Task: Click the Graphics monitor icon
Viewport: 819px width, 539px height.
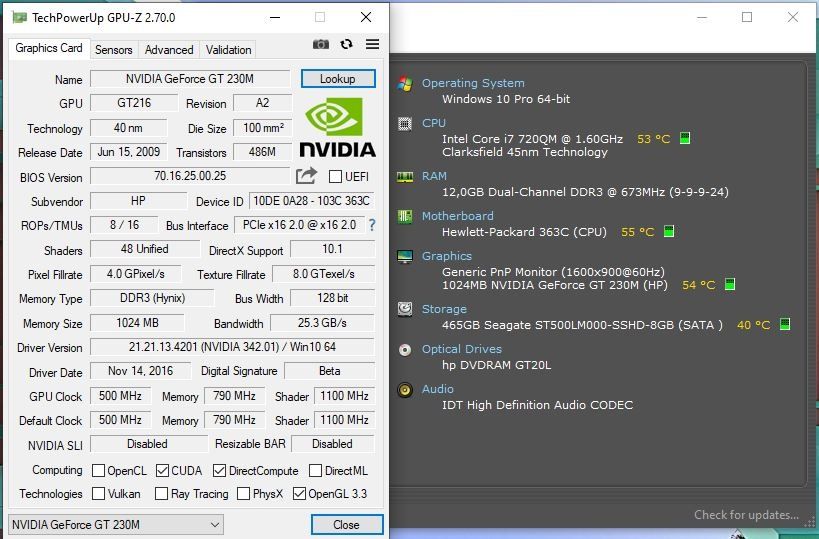Action: [x=405, y=256]
